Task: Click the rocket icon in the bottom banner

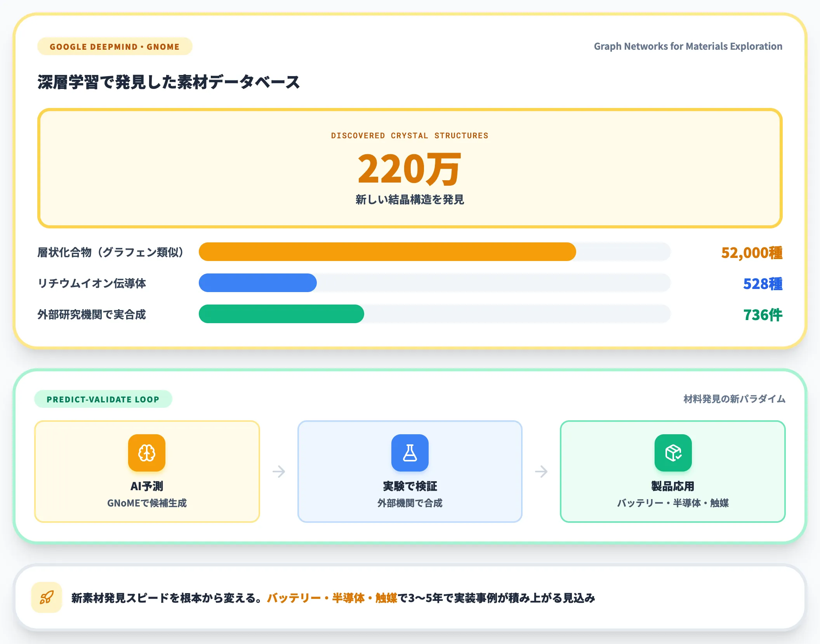Action: (x=47, y=597)
